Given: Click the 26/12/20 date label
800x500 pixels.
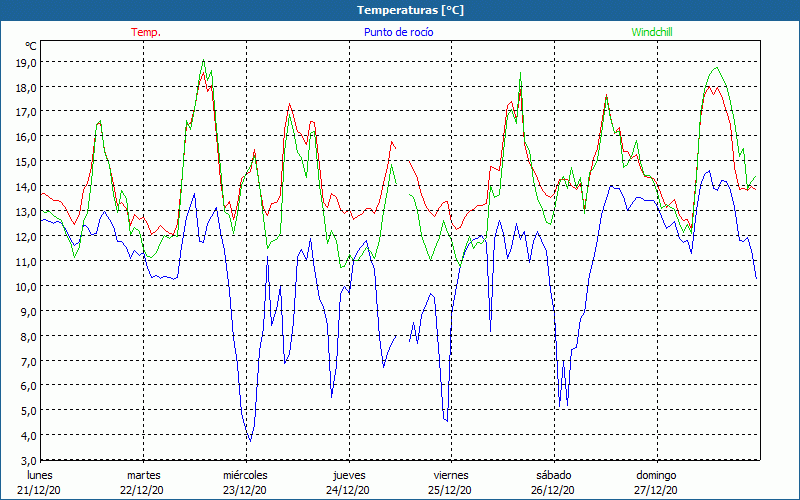Looking at the screenshot, I should tap(553, 491).
